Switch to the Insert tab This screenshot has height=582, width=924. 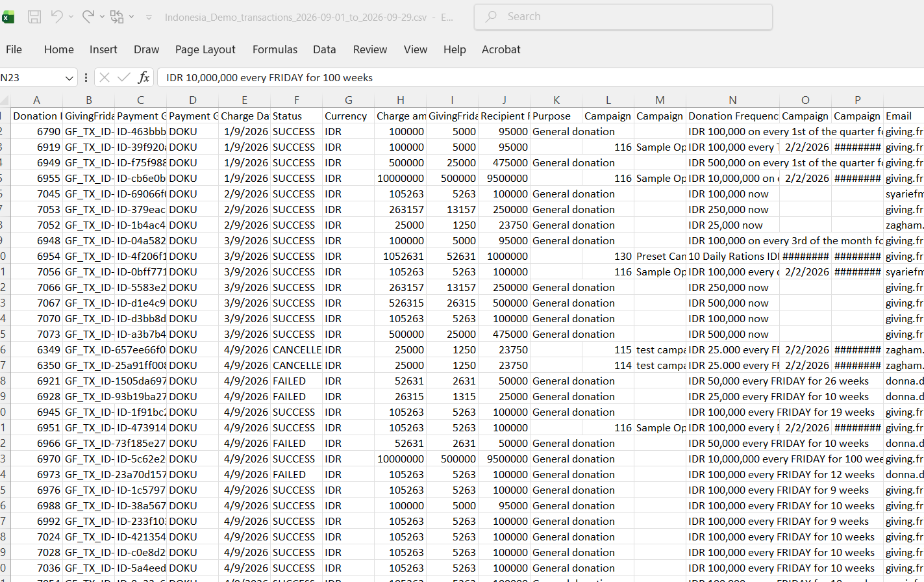[103, 49]
